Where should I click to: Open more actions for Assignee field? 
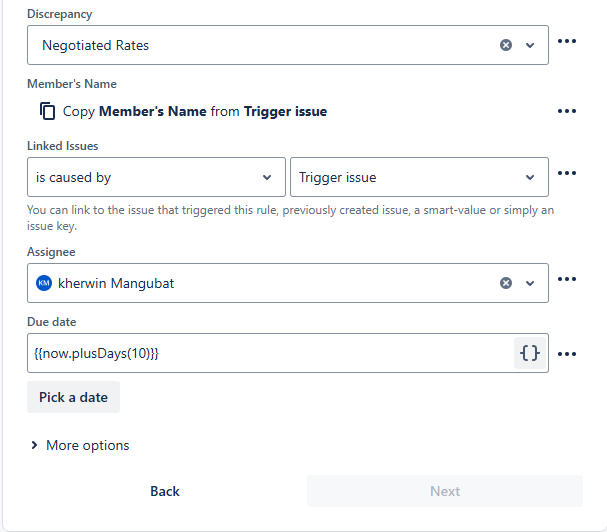tap(567, 279)
